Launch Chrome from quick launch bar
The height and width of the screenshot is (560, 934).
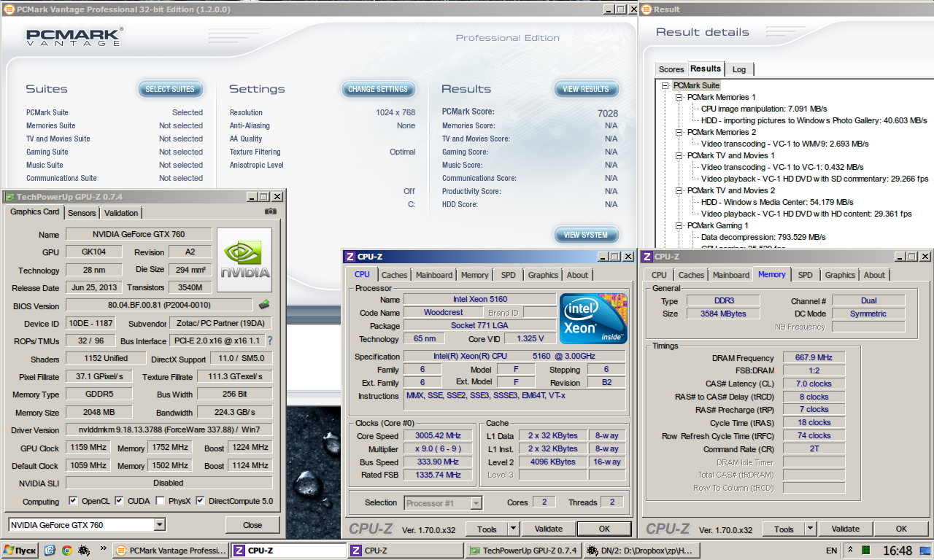(66, 551)
